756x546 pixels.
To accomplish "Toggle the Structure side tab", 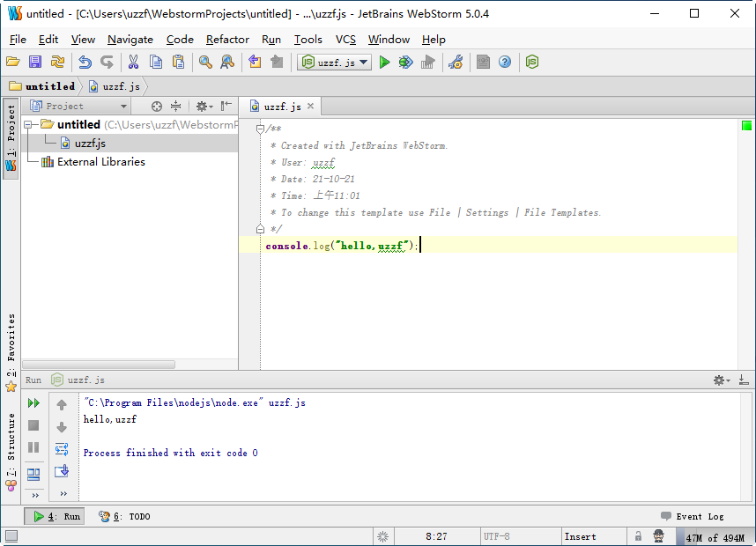I will (x=11, y=452).
